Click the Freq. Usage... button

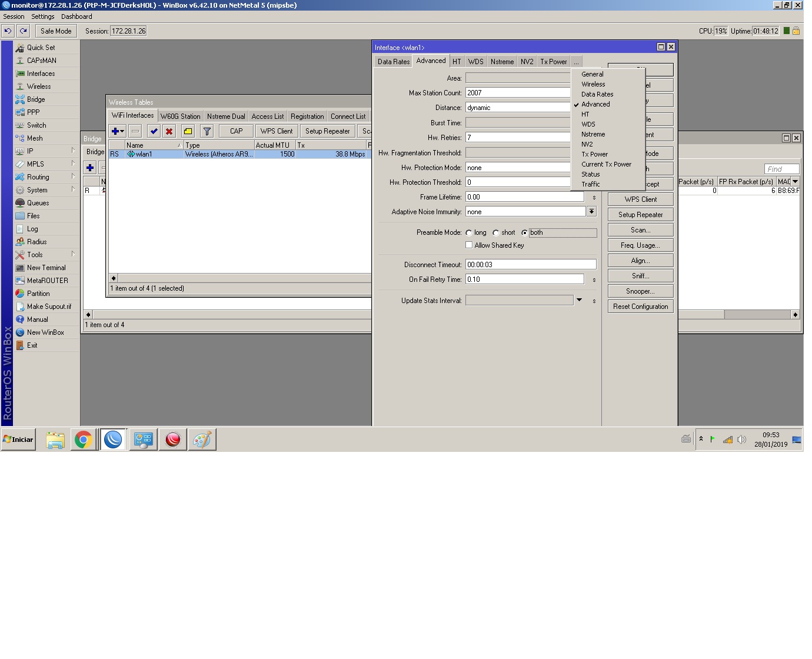point(641,245)
